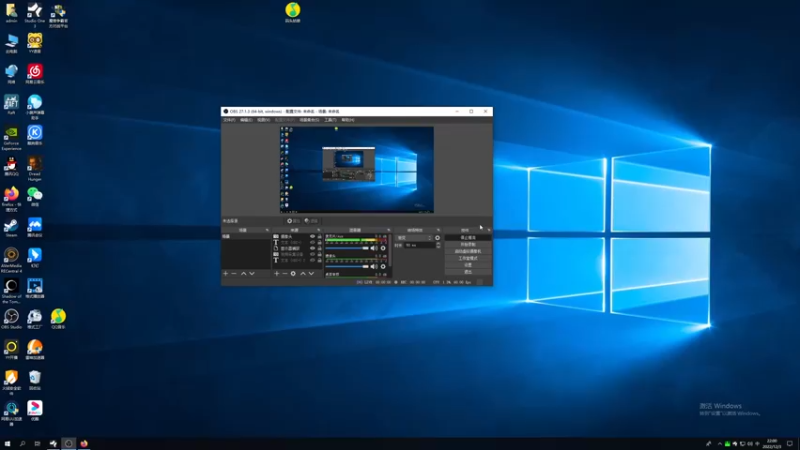
Task: Open second mixer channel settings gear
Action: tap(383, 266)
